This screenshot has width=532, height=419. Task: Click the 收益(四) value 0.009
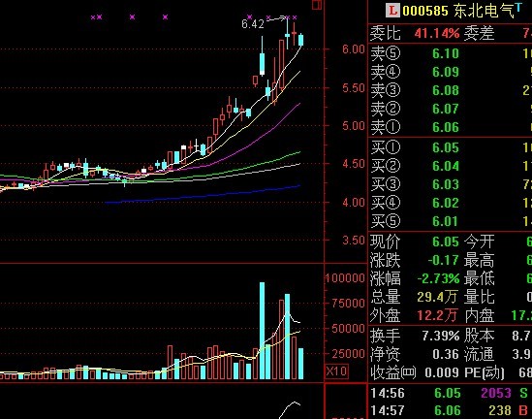[442, 372]
